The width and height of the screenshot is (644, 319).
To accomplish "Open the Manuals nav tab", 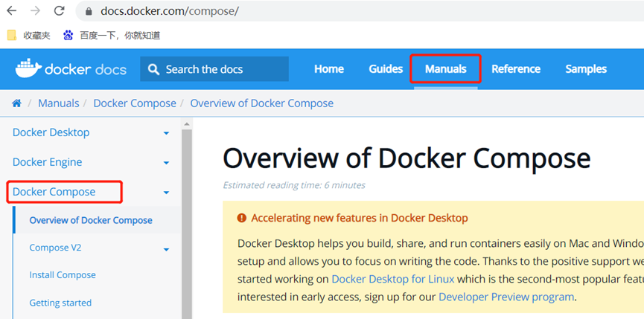I will point(446,69).
